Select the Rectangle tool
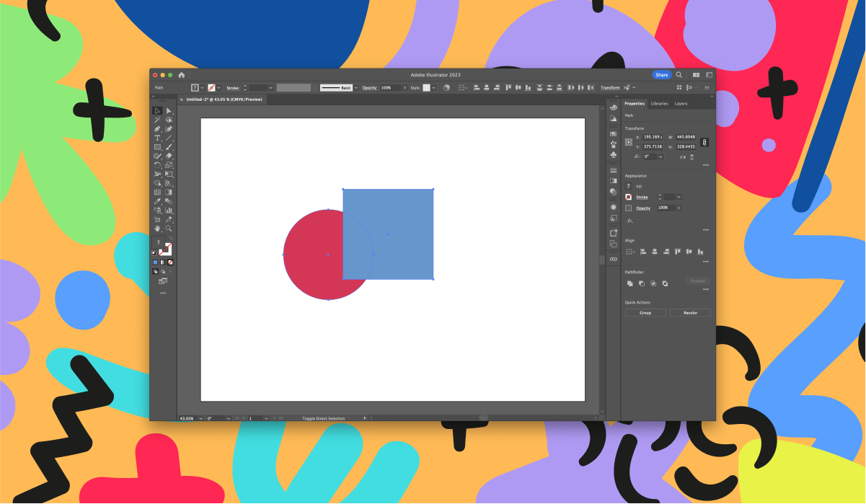The image size is (866, 504). 156,147
